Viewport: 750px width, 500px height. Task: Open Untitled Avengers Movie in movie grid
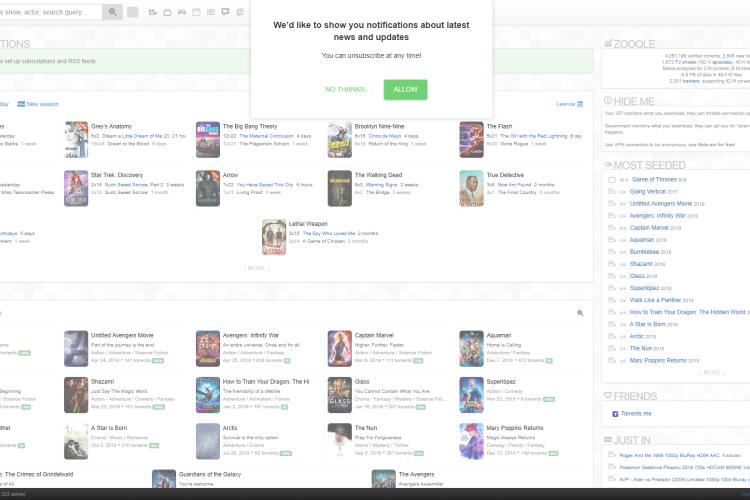coord(122,335)
